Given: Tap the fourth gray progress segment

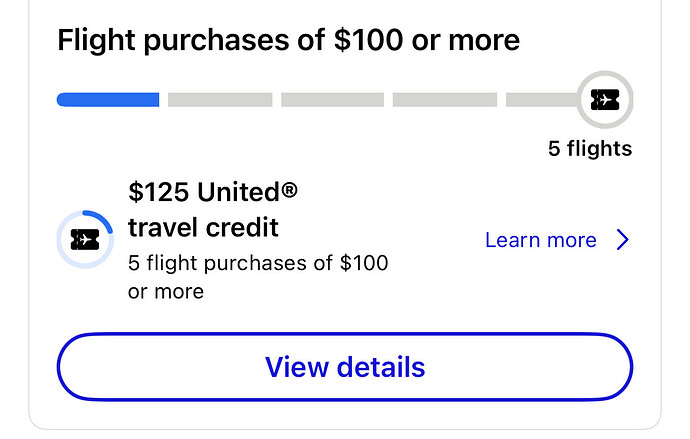Looking at the screenshot, I should [445, 99].
